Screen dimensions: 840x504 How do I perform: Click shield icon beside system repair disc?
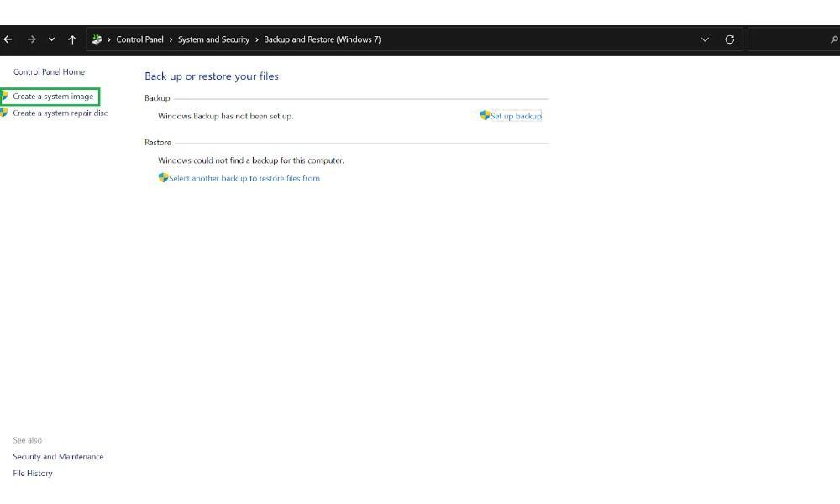(x=4, y=113)
